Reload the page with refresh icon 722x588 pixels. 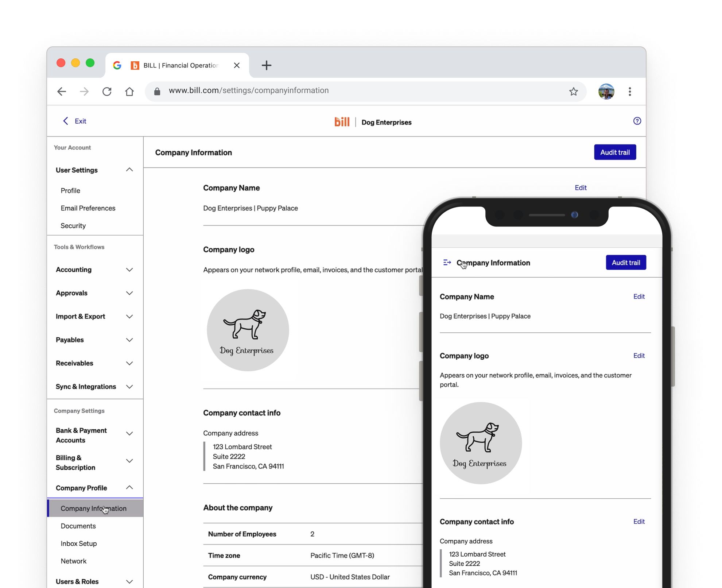click(x=107, y=91)
